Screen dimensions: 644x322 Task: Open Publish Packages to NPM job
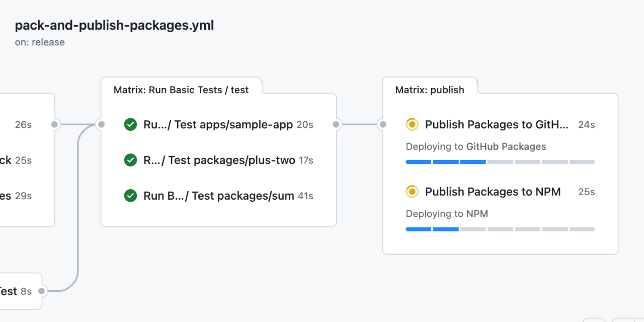(493, 192)
